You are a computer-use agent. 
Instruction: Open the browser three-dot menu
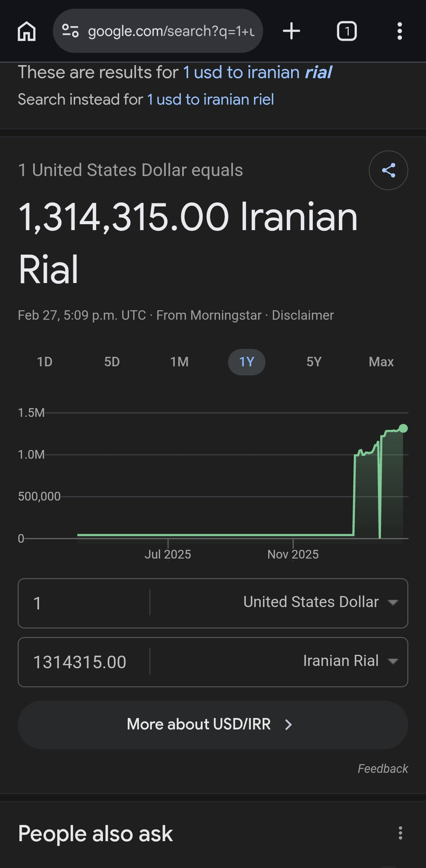pos(400,31)
